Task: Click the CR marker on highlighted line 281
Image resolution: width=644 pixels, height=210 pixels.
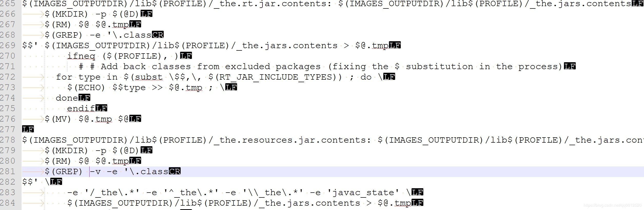Action: 175,171
